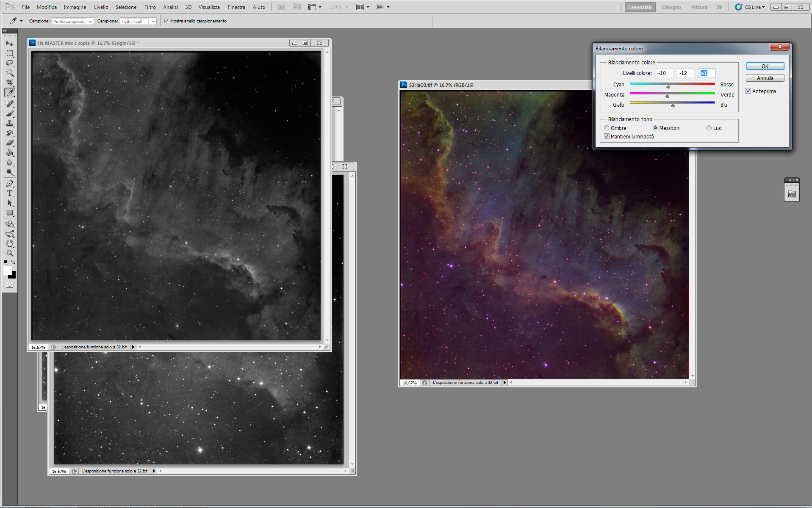Viewport: 812px width, 508px height.
Task: Swap foreground and background colors
Action: pyautogui.click(x=14, y=262)
